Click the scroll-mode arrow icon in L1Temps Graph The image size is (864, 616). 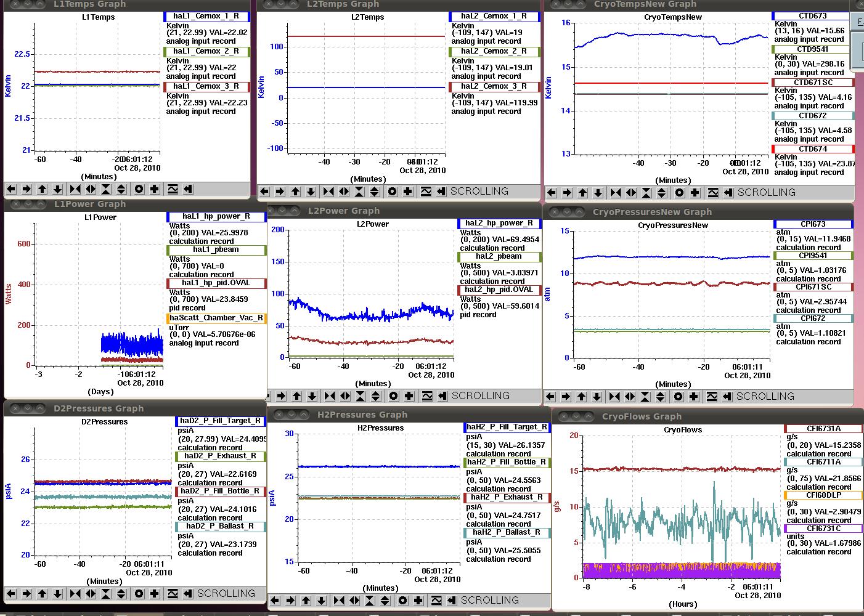[x=188, y=189]
